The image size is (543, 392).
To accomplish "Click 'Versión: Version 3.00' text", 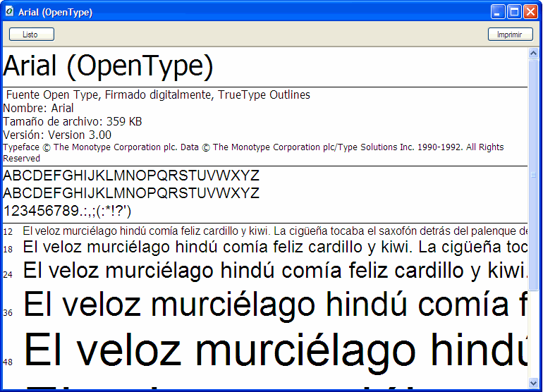I will coord(57,135).
